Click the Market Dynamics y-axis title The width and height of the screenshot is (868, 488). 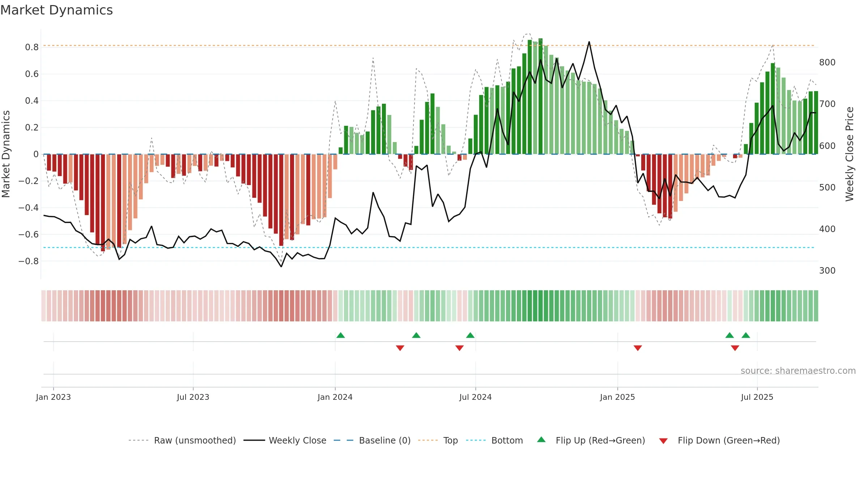[x=6, y=154]
